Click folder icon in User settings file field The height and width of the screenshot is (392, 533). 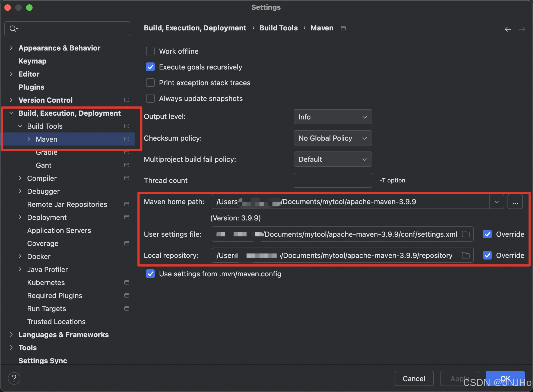[466, 234]
